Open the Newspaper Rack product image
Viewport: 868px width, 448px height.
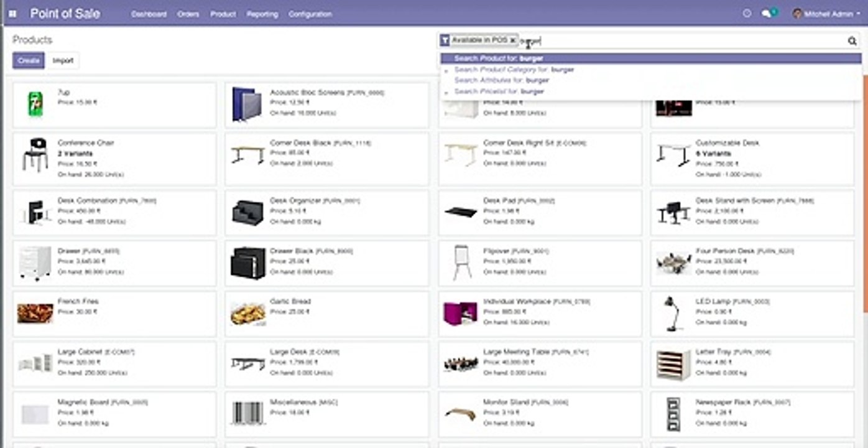point(674,414)
